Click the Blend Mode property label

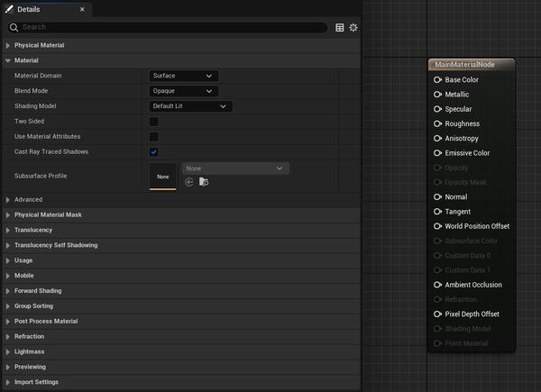point(31,91)
